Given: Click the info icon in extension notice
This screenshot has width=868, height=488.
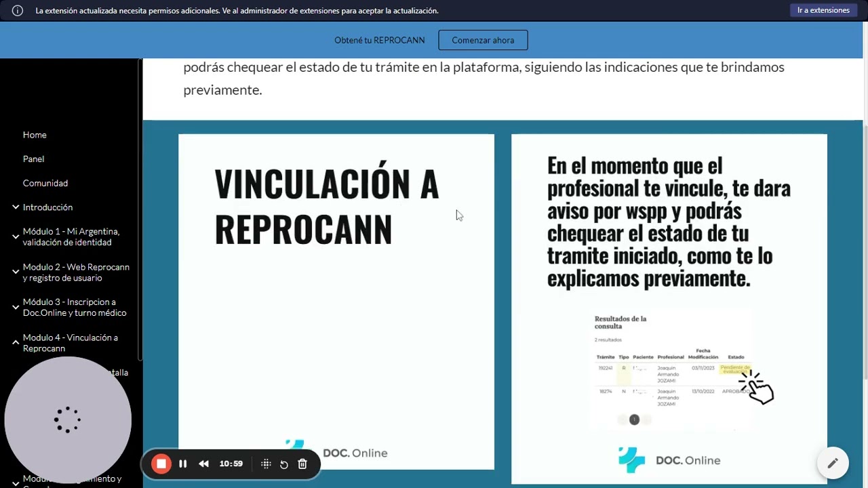Looking at the screenshot, I should pyautogui.click(x=18, y=10).
